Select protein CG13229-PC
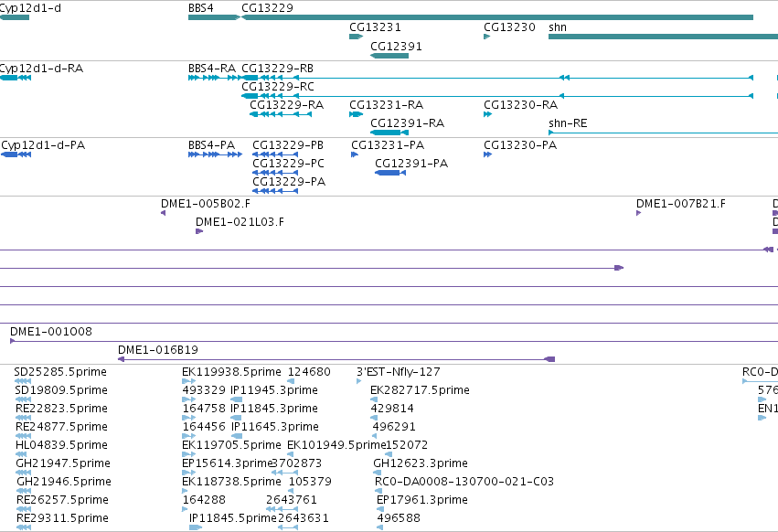Viewport: 778px width, 532px height. (x=275, y=173)
